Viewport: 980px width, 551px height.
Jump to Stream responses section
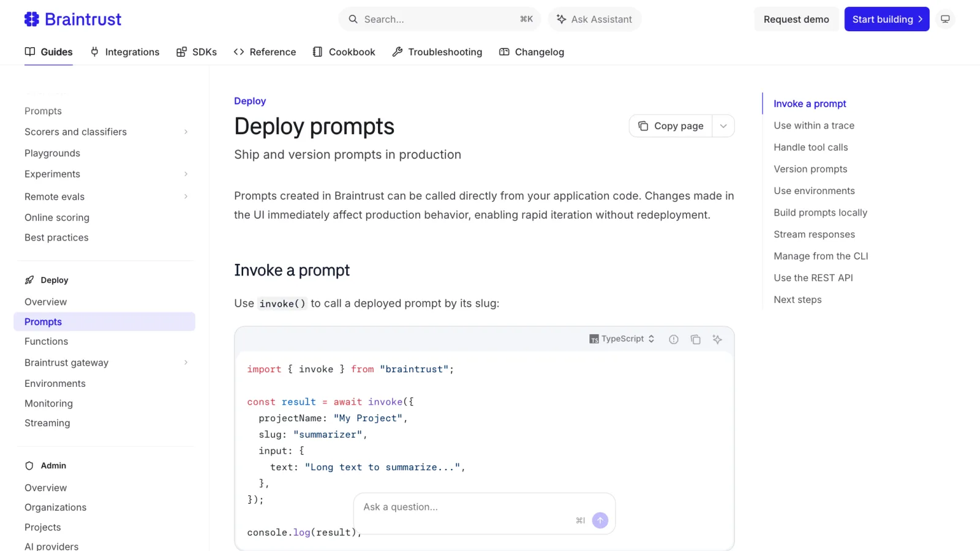coord(814,234)
